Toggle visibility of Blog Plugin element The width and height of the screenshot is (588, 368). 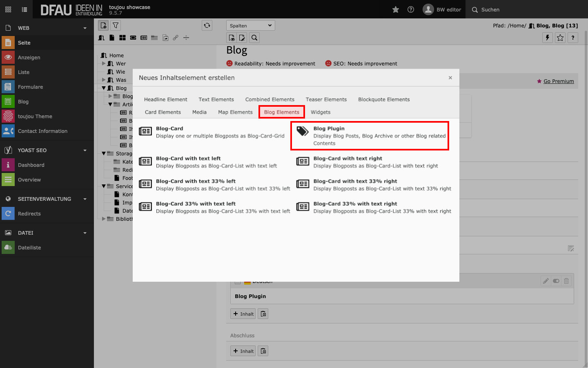[556, 281]
